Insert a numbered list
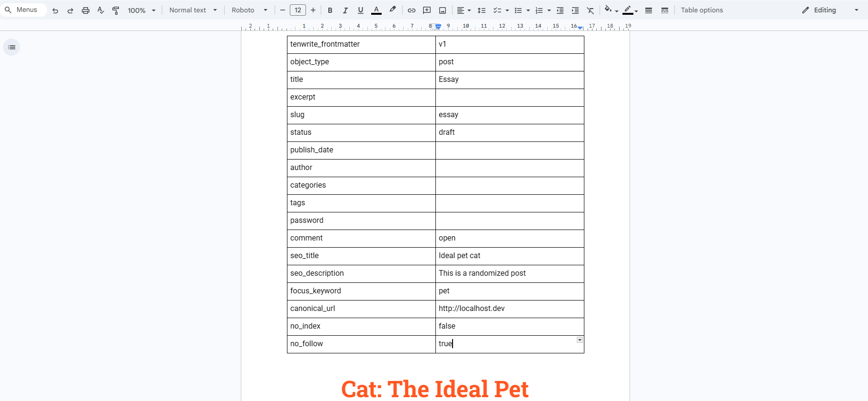 539,10
